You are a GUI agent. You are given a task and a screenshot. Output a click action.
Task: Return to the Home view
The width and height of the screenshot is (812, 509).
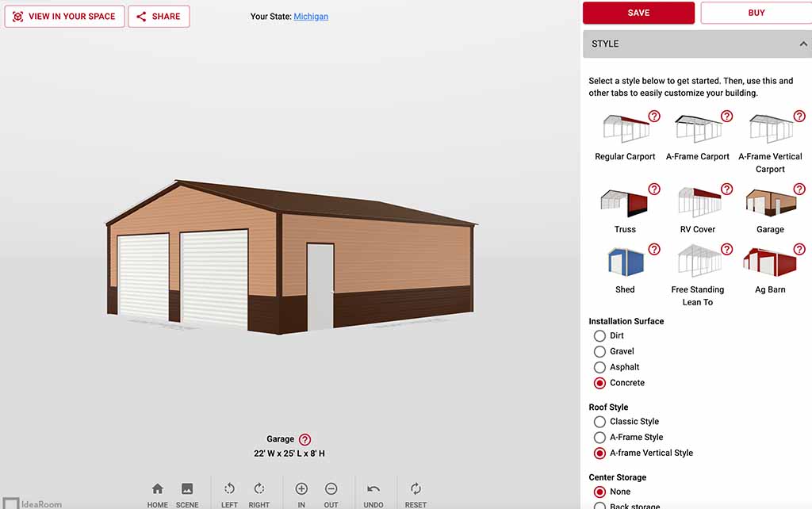(x=157, y=492)
